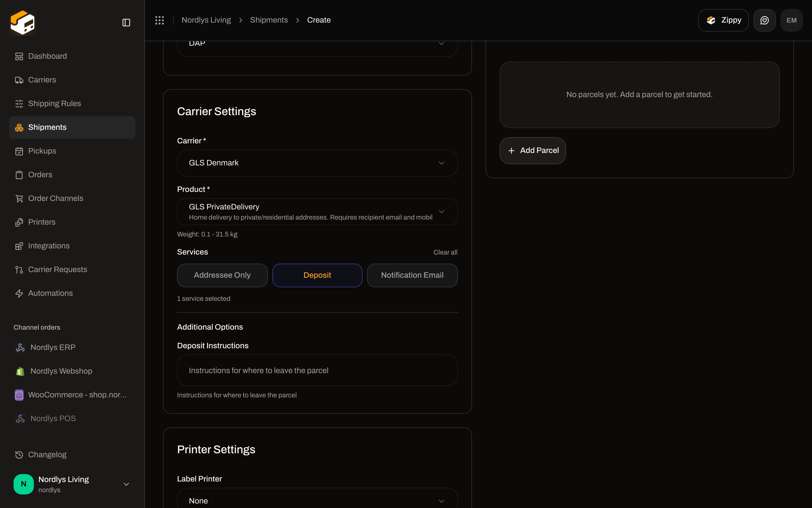The height and width of the screenshot is (508, 812).
Task: Click the Printers icon
Action: [19, 222]
